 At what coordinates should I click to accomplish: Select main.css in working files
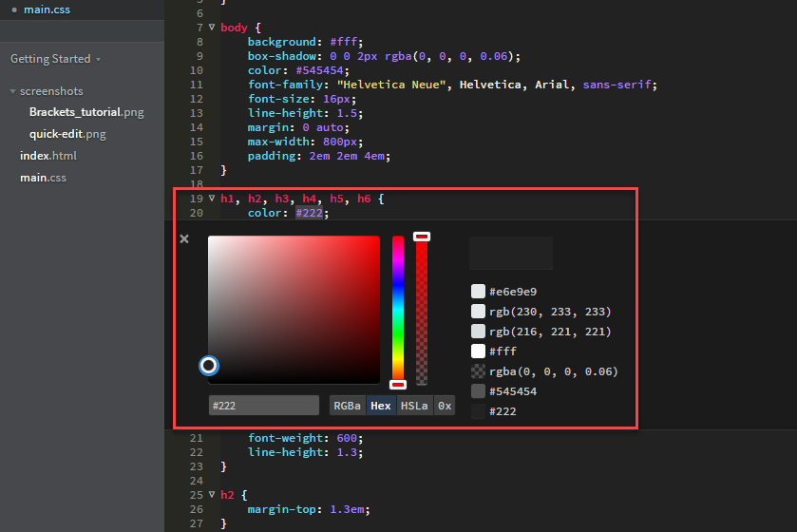click(x=47, y=9)
